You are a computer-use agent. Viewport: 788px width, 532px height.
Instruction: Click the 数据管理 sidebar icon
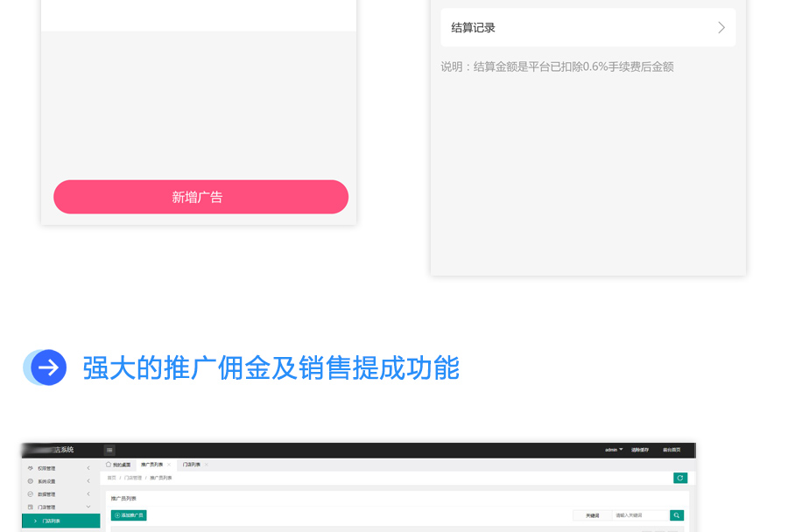tap(31, 494)
